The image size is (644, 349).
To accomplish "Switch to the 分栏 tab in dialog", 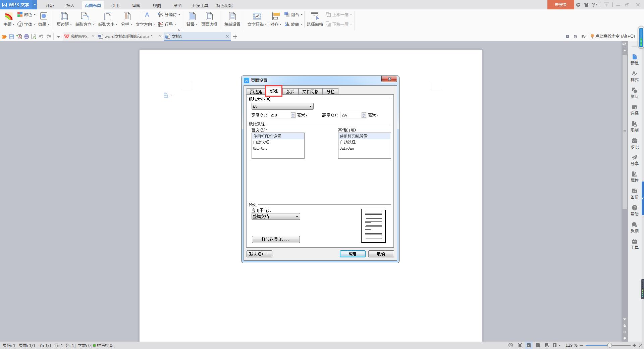I will (330, 92).
